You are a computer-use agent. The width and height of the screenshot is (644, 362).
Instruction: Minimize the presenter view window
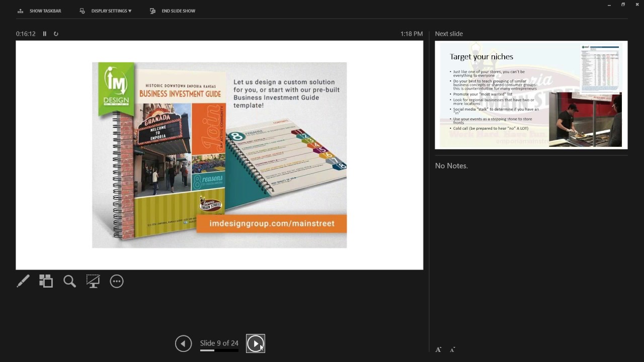[609, 5]
